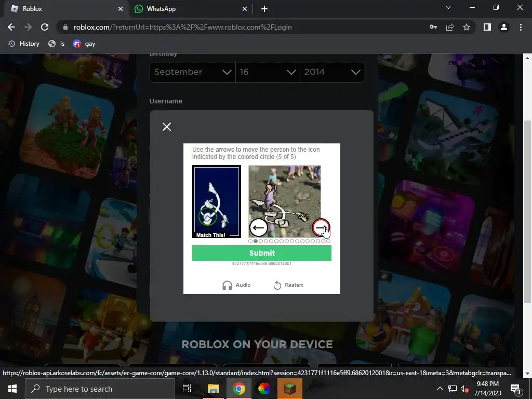The image size is (532, 399).
Task: Open the Chrome profile menu
Action: [x=504, y=27]
